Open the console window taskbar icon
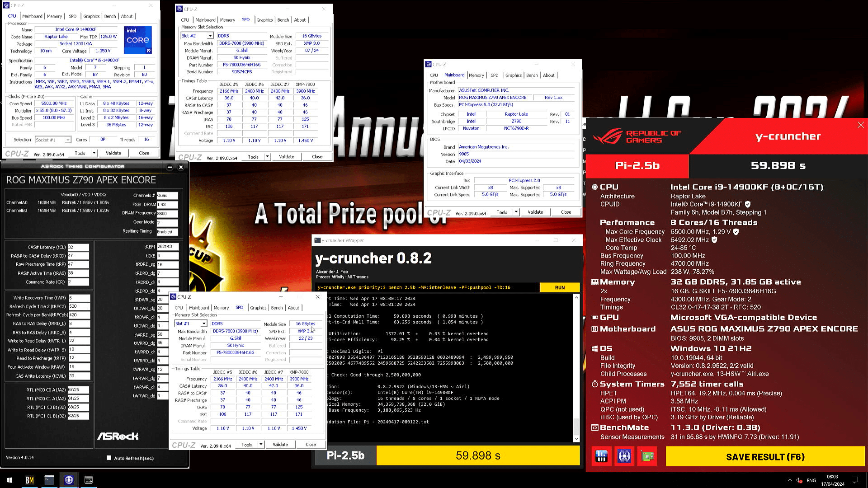 49,480
